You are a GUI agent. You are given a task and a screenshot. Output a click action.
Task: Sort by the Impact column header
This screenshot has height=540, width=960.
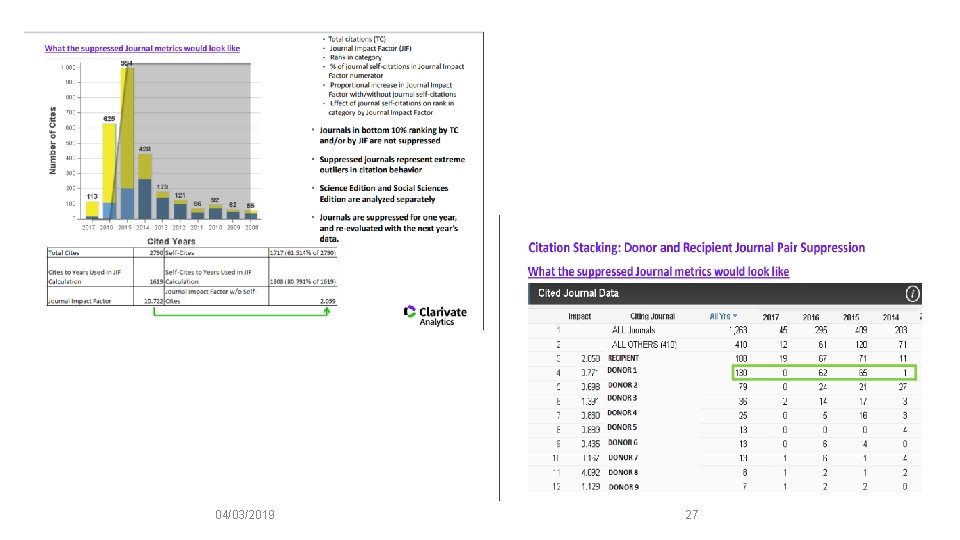(x=579, y=317)
